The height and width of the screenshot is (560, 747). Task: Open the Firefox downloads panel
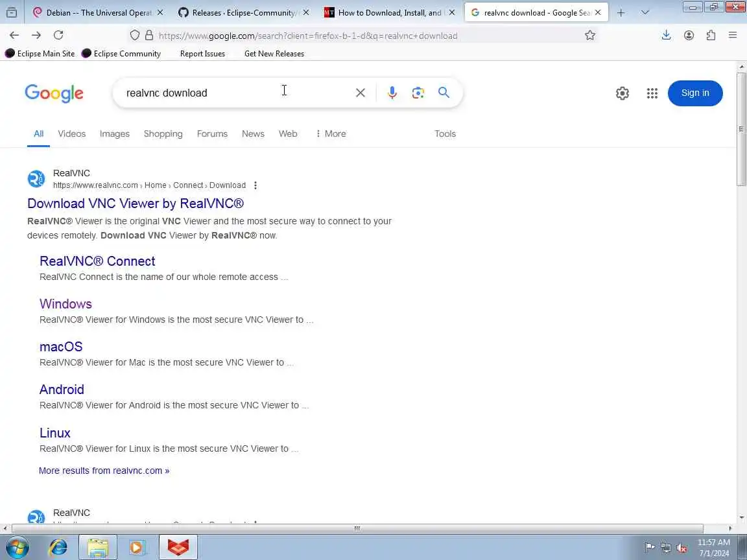(x=666, y=35)
